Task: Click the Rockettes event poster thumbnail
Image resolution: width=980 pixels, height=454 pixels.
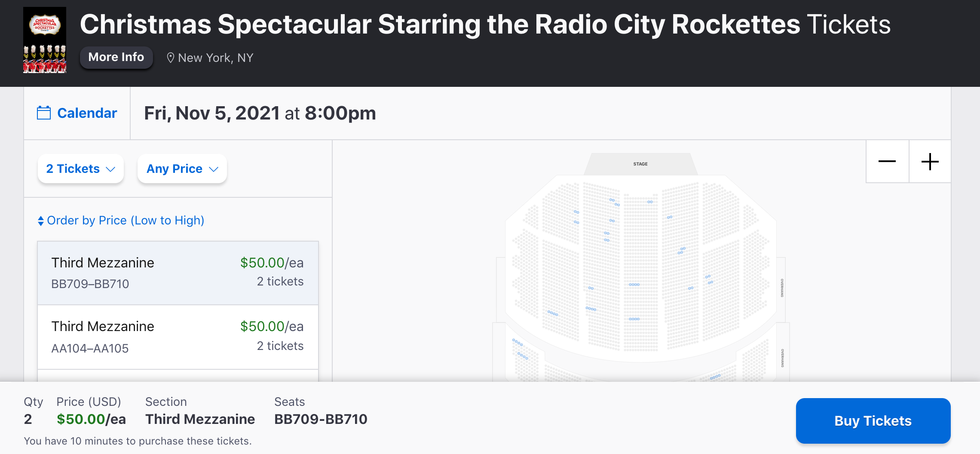Action: tap(45, 40)
